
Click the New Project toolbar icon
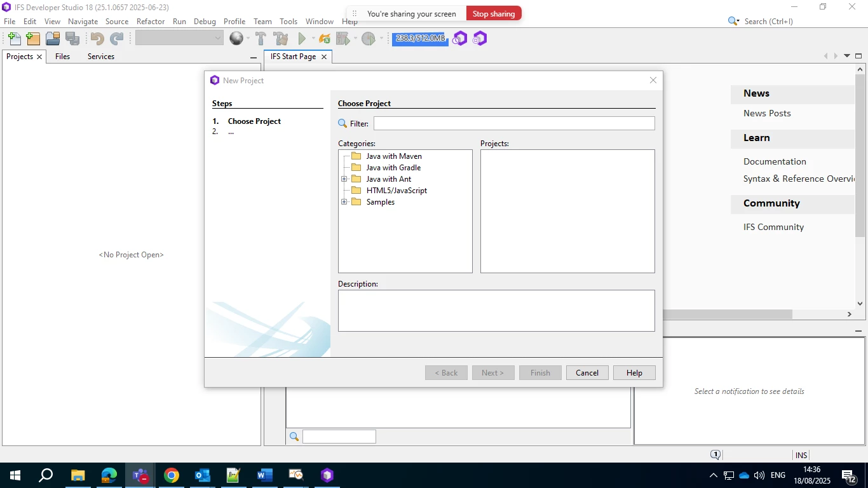click(33, 39)
